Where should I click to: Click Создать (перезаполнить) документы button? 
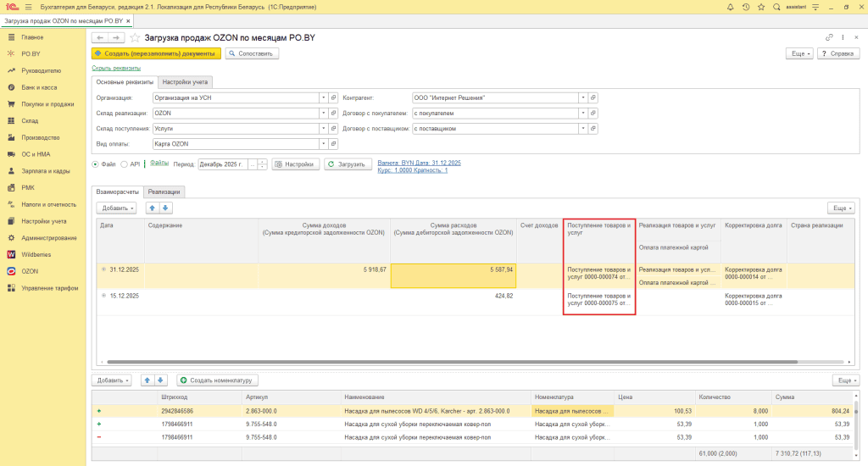click(x=156, y=53)
